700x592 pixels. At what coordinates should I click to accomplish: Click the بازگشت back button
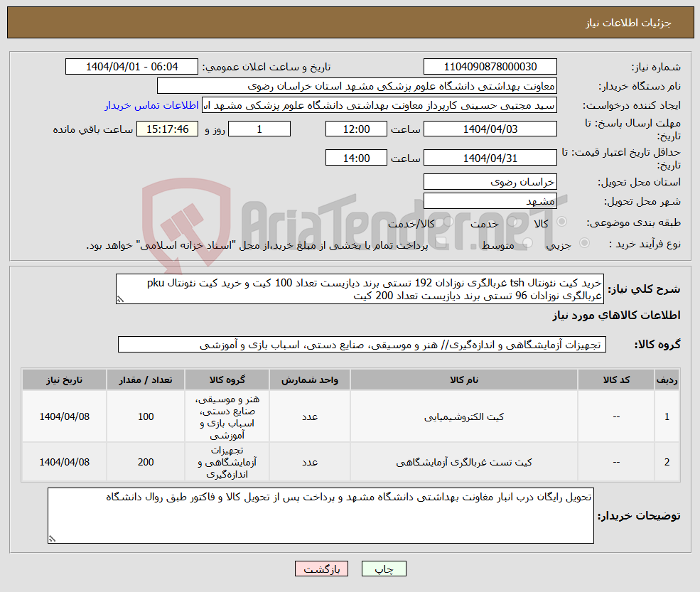click(321, 569)
